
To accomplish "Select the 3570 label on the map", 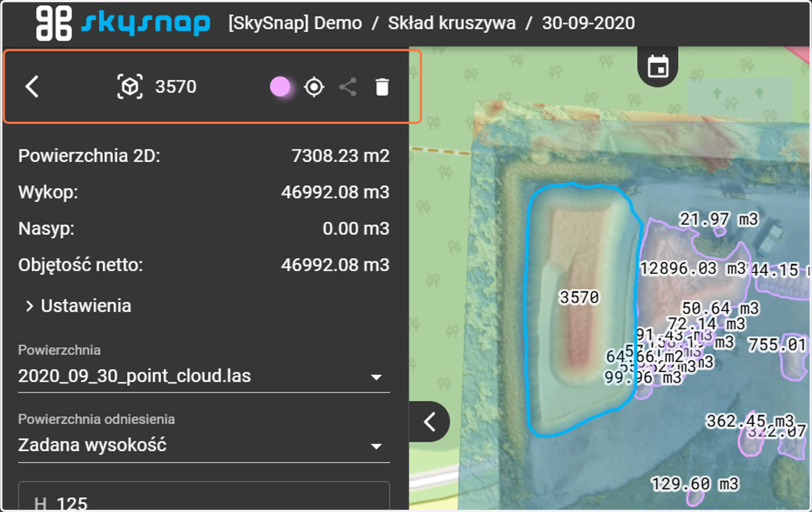I will click(580, 297).
